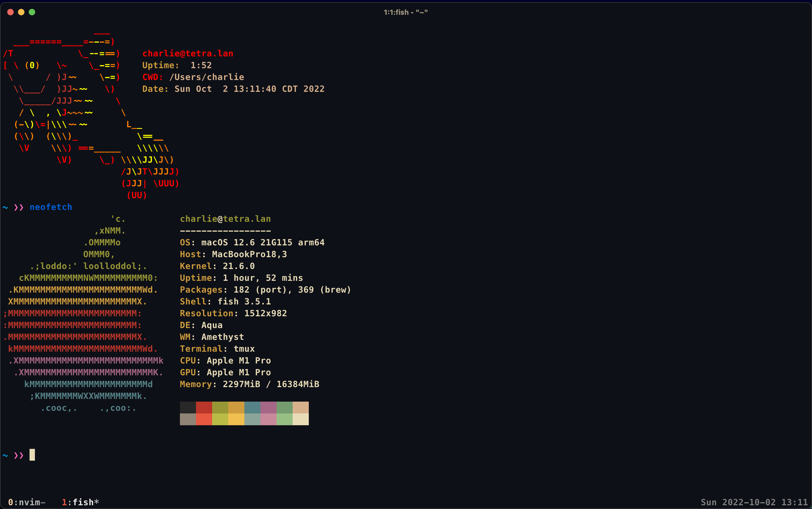Click the bright yellow swatch in bottom row
The height and width of the screenshot is (509, 812).
click(236, 419)
